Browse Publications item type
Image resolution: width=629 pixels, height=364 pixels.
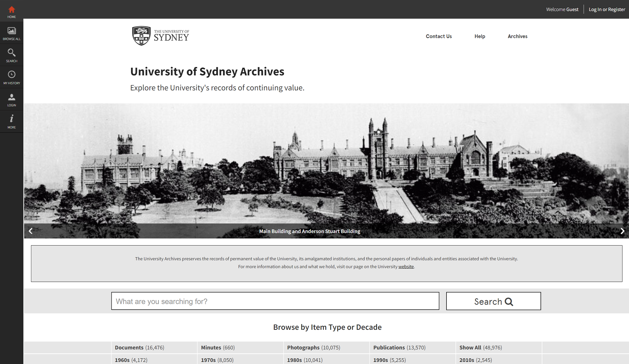[x=399, y=348]
